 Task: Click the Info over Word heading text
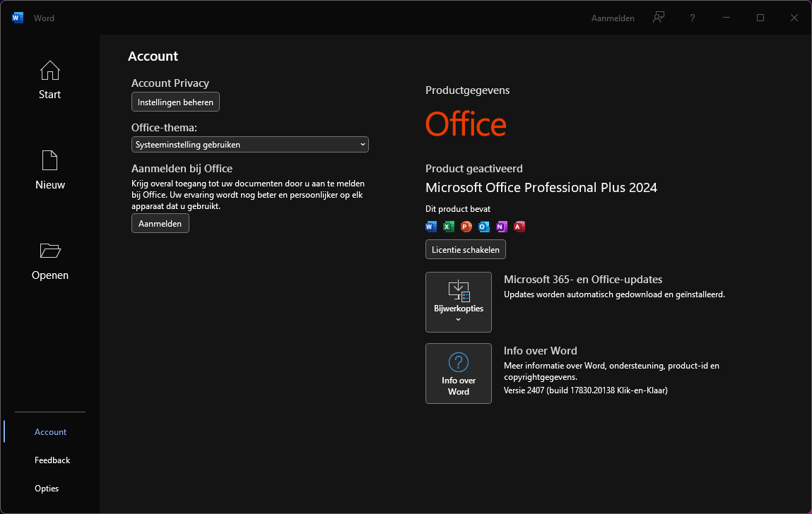[540, 350]
